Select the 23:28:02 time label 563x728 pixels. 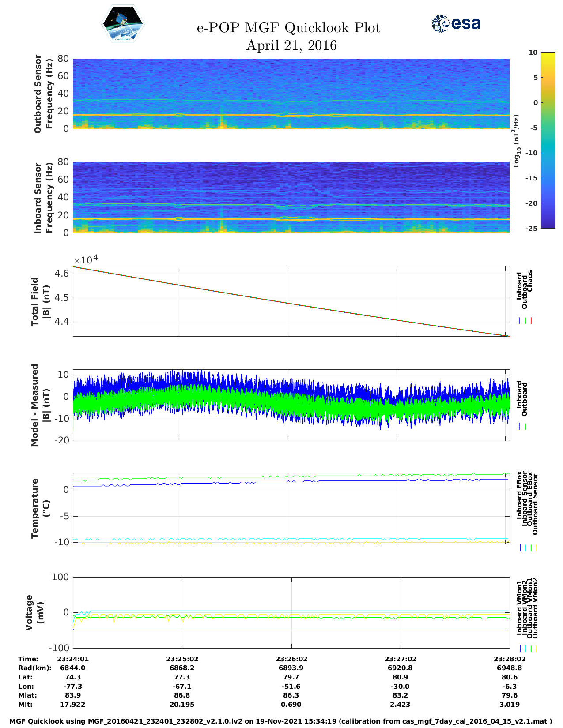tap(509, 659)
